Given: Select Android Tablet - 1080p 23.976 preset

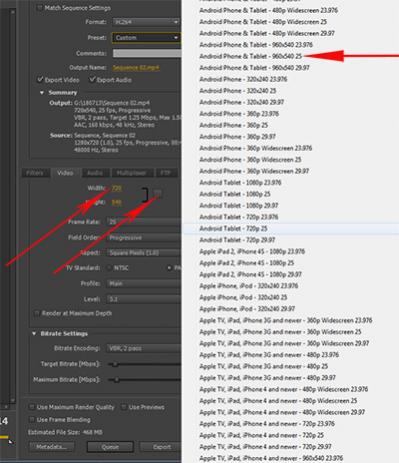Looking at the screenshot, I should tap(240, 183).
